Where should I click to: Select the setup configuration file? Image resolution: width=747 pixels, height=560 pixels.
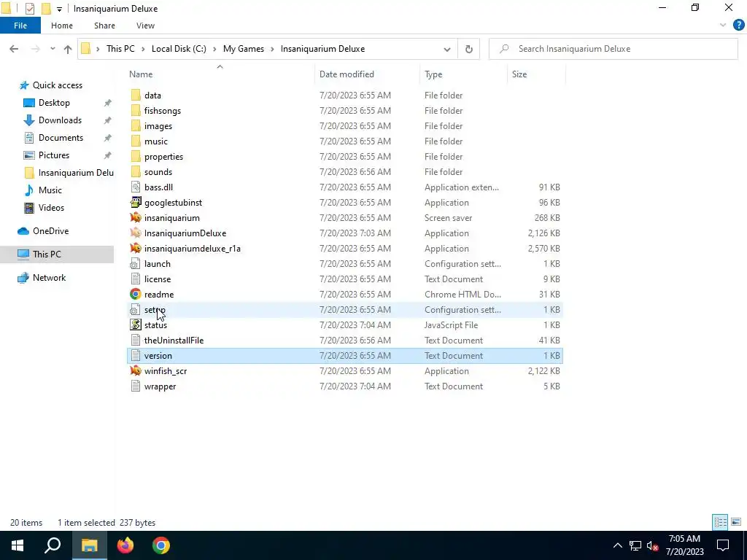(345, 309)
